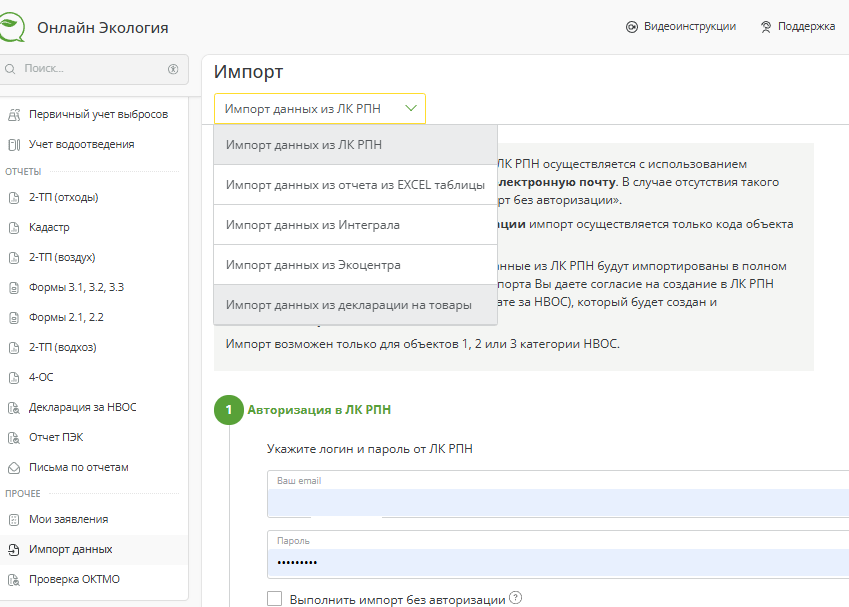Enable Выполнить импорт без авторизации checkbox
This screenshot has height=607, width=849.
pos(275,599)
